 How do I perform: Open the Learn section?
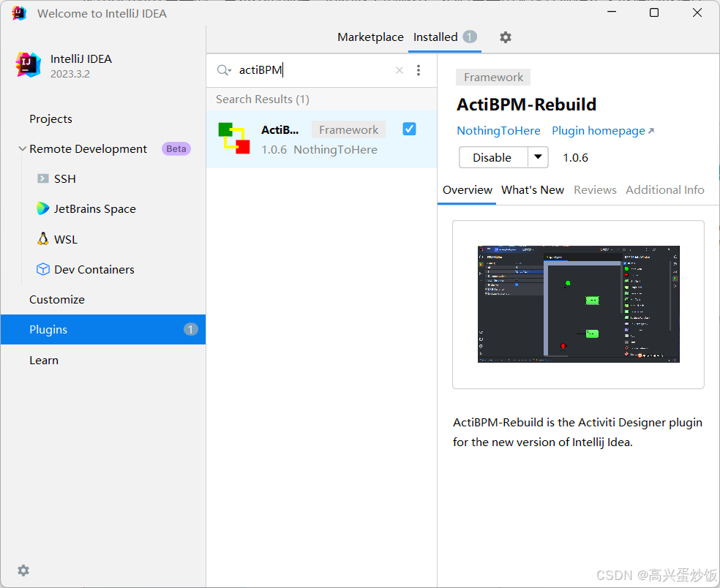[44, 361]
